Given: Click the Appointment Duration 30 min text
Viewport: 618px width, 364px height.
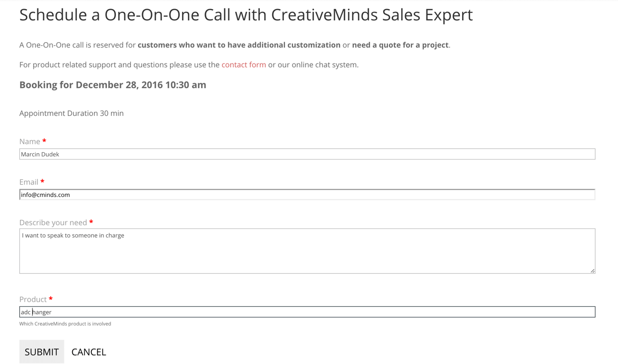Looking at the screenshot, I should tap(72, 113).
